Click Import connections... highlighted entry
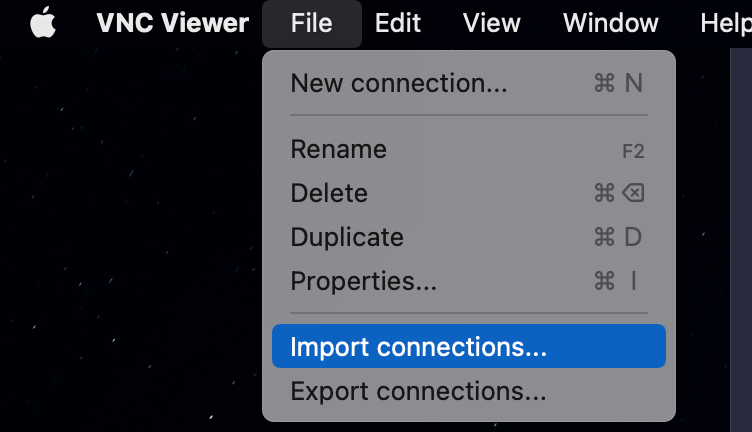This screenshot has height=432, width=752. 419,347
